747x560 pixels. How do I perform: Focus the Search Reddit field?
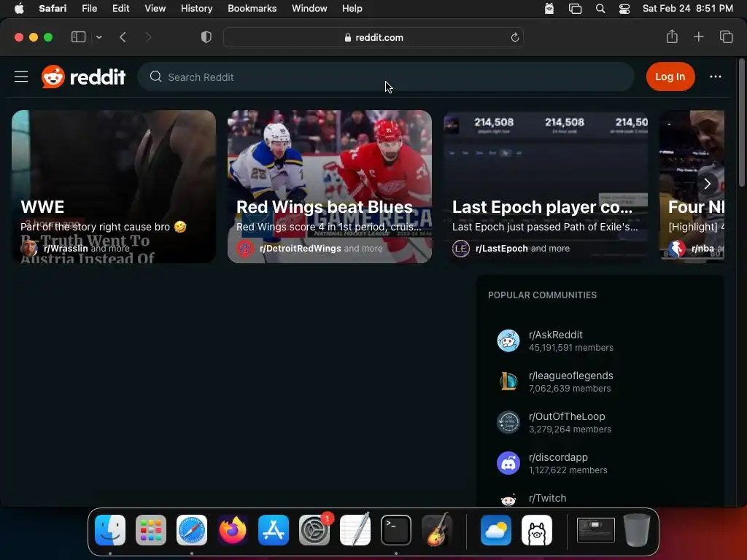tap(386, 77)
